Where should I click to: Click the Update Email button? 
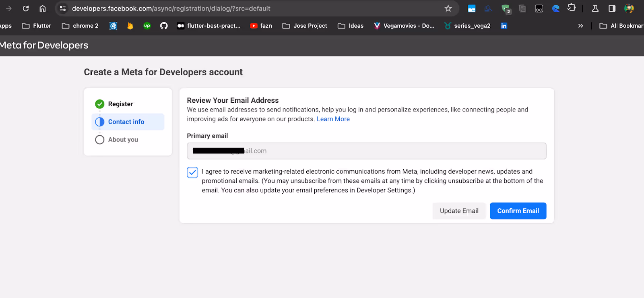click(x=459, y=211)
